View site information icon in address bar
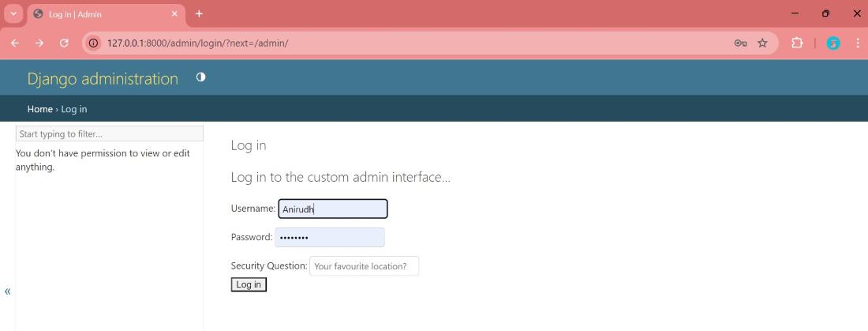Viewport: 868px width, 331px height. click(94, 43)
